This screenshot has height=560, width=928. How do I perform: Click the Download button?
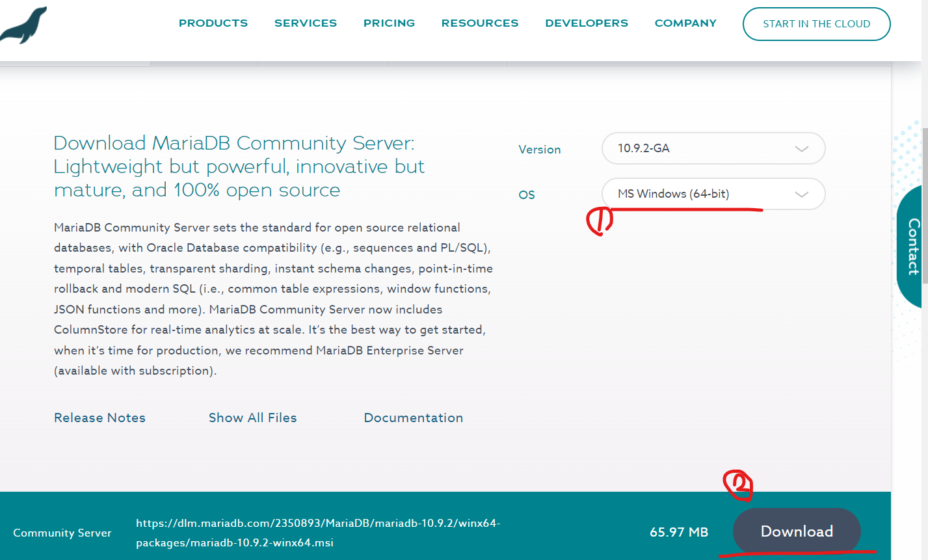tap(797, 531)
